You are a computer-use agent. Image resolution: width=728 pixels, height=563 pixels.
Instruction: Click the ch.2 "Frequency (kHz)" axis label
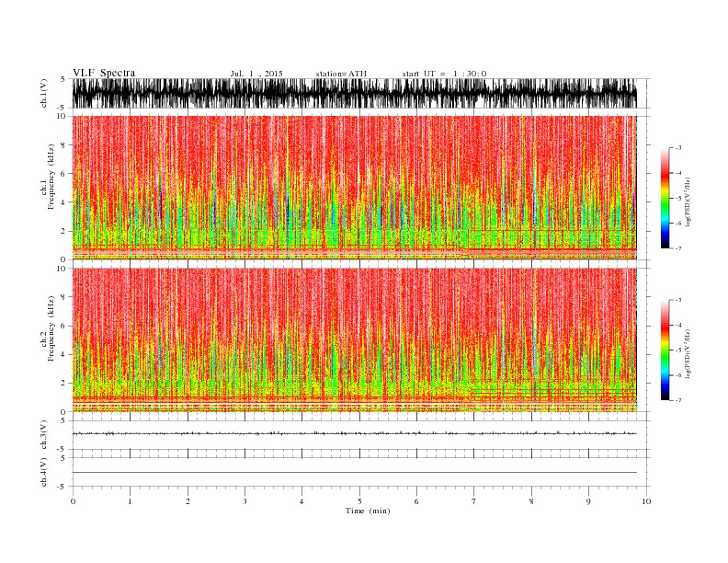(x=51, y=327)
